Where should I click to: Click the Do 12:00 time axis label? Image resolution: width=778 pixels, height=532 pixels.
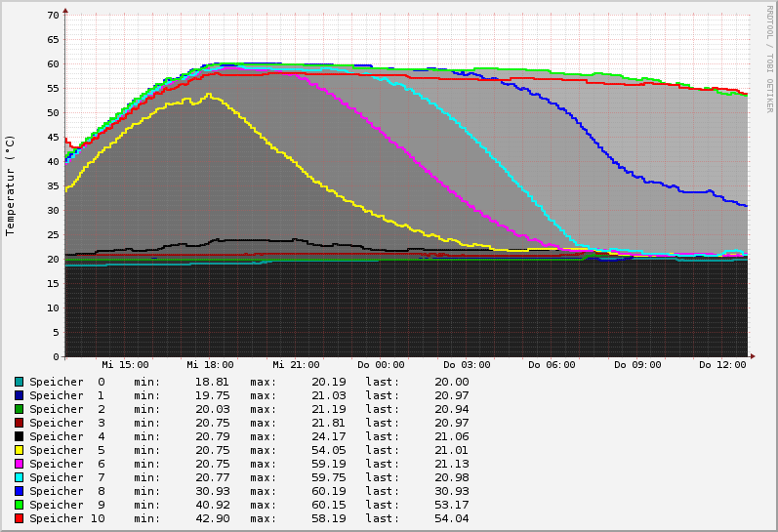[x=722, y=365]
